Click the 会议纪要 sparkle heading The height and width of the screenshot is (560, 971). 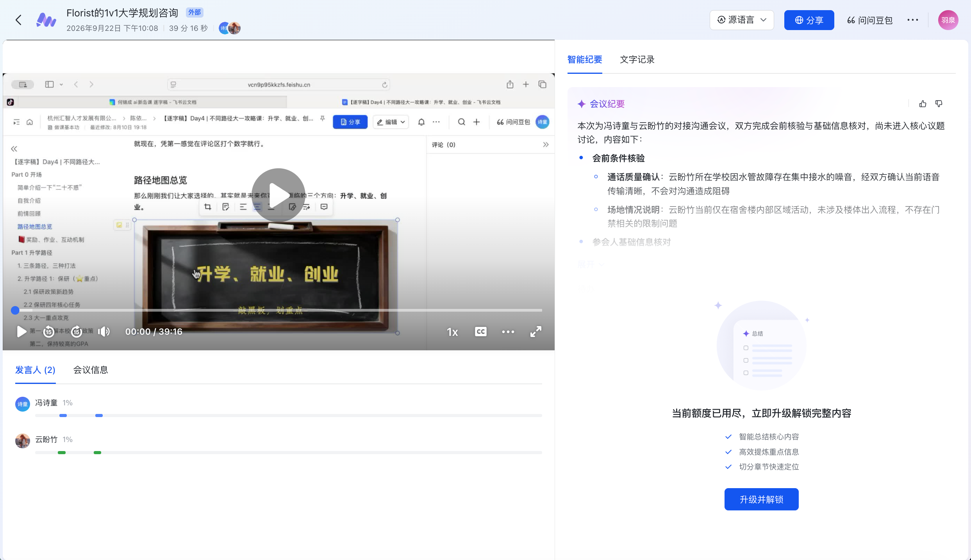[x=601, y=104]
